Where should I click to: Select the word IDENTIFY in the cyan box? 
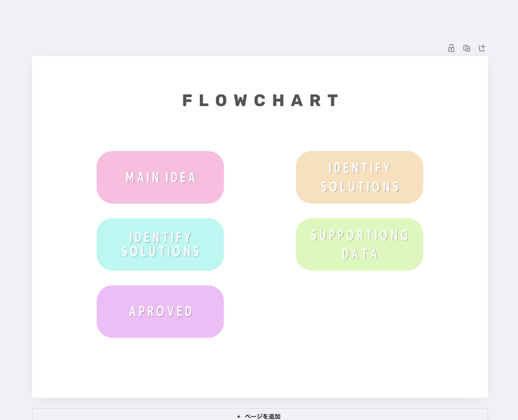pyautogui.click(x=161, y=238)
